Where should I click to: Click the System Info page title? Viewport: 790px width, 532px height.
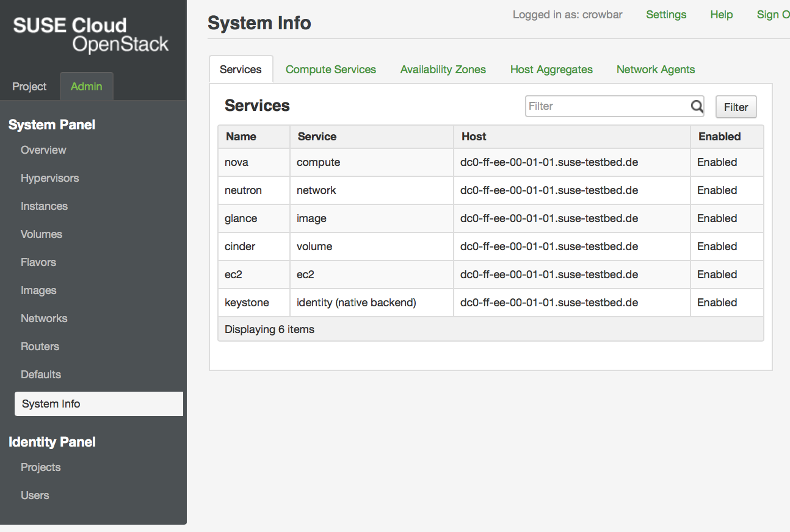(259, 23)
